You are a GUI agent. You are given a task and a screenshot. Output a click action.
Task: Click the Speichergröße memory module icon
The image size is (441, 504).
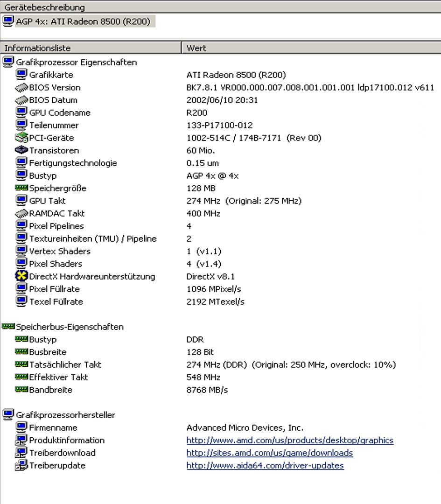(21, 188)
